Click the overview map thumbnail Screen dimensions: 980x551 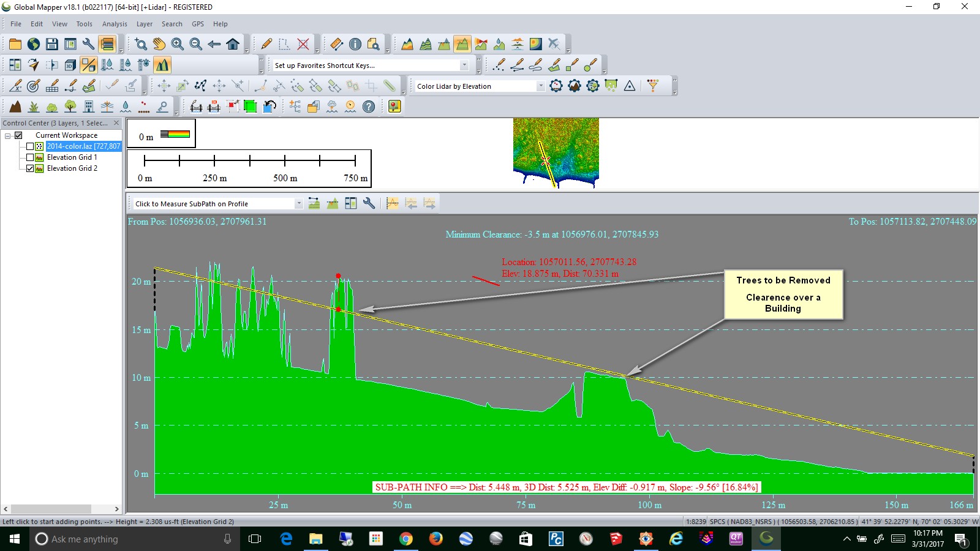click(x=556, y=152)
